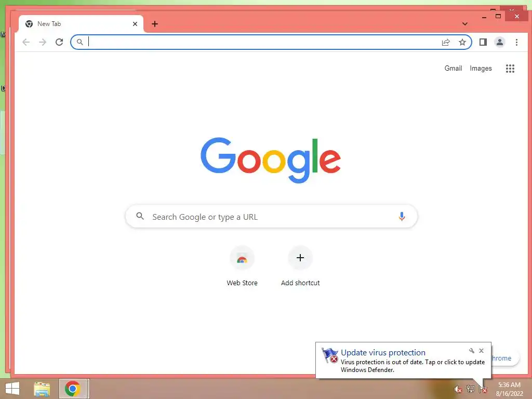The image size is (532, 399).
Task: Click the muted volume tray icon
Action: (458, 390)
